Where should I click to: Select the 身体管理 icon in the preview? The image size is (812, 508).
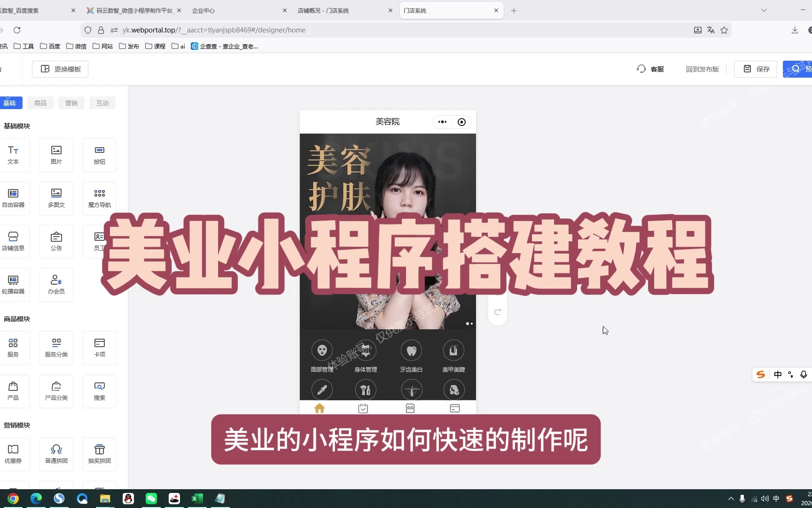(366, 350)
